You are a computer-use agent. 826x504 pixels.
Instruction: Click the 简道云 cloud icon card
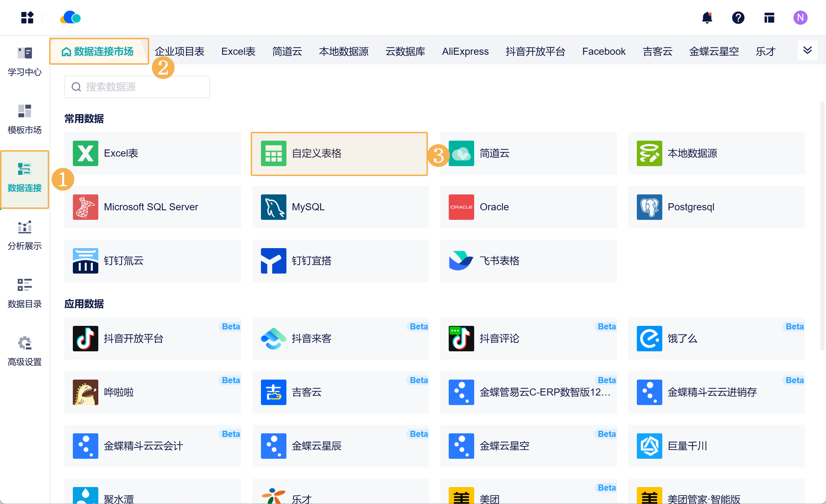(x=529, y=153)
